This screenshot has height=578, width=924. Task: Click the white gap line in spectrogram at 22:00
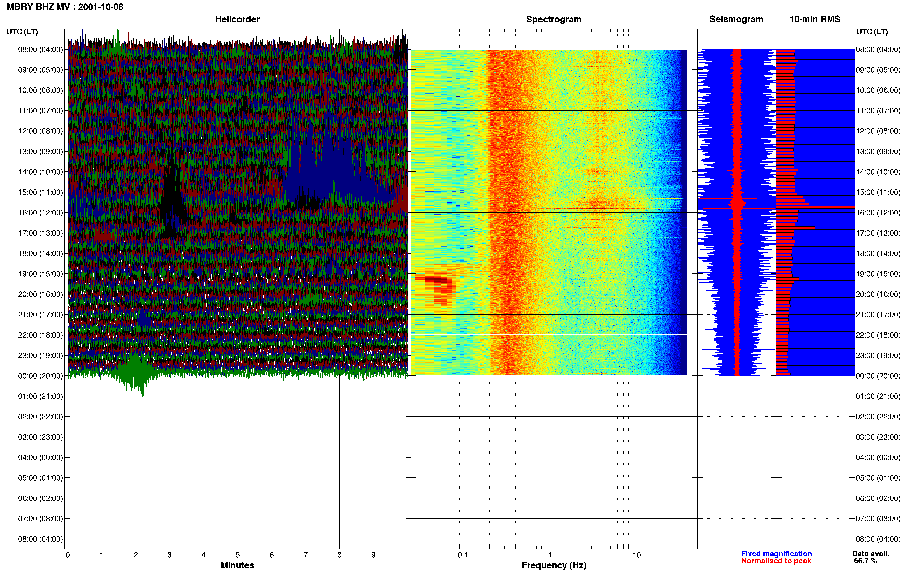[x=549, y=335]
